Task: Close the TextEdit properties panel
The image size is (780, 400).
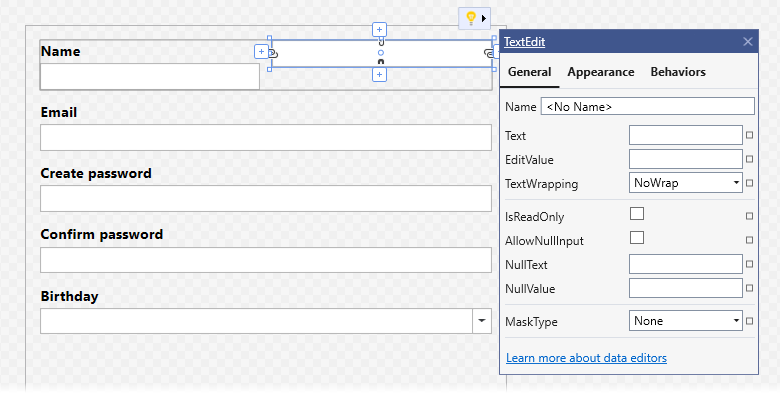Action: [x=748, y=42]
